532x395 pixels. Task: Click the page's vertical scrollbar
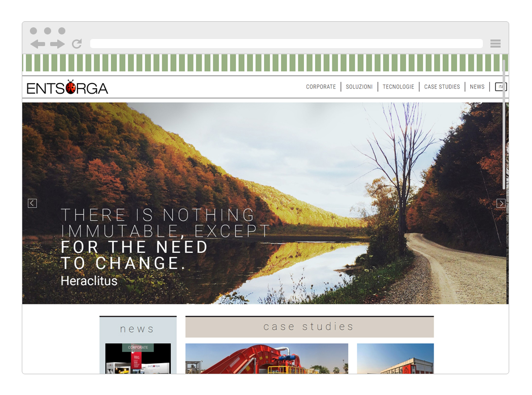[504, 127]
